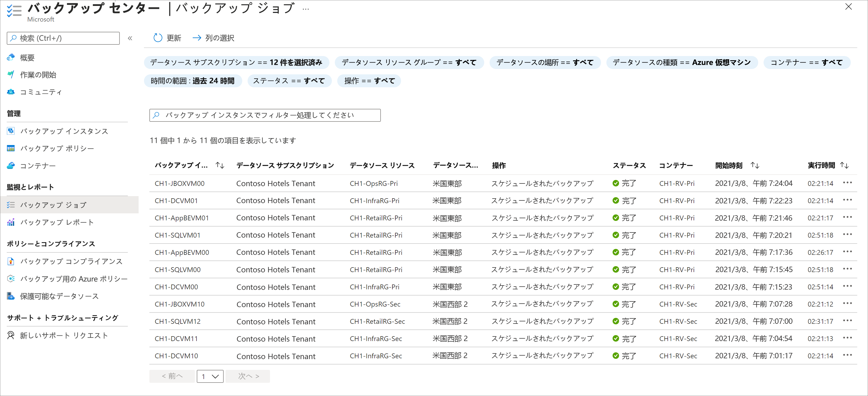Click the 前へ previous page button

click(172, 376)
